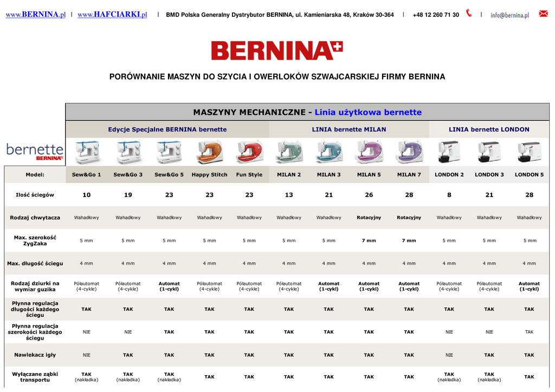The height and width of the screenshot is (392, 555).
Task: Click the LONDON 5 machine image
Action: pos(529,152)
